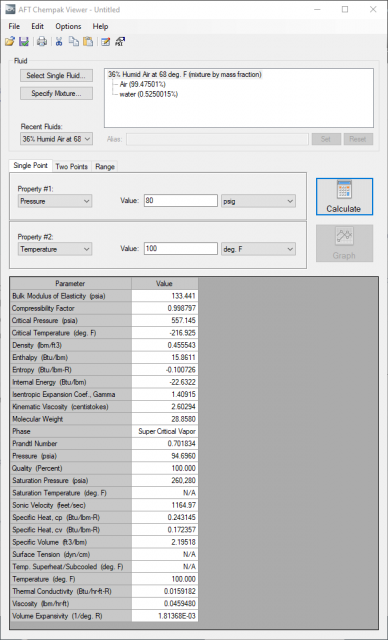Click the Save toolbar icon
Image resolution: width=388 pixels, height=640 pixels.
coord(24,42)
